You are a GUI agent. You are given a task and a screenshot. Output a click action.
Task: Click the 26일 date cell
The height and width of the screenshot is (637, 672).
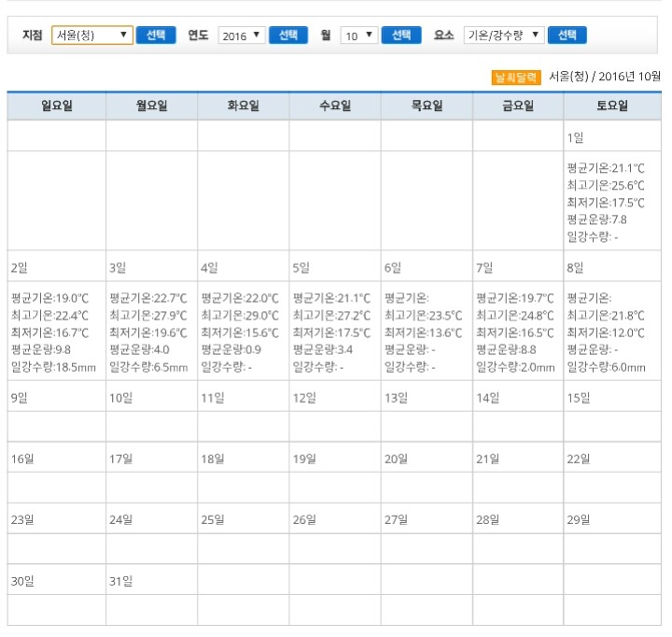point(335,518)
